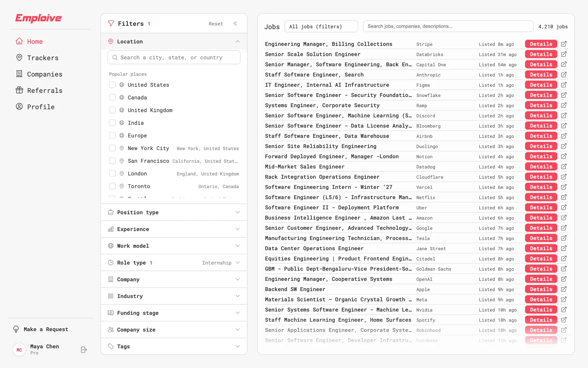The width and height of the screenshot is (588, 368).
Task: Open external link for Uber job row
Action: pos(564,208)
